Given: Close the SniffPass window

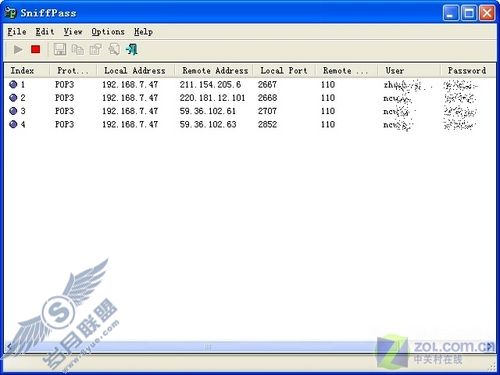Looking at the screenshot, I should click(x=487, y=13).
